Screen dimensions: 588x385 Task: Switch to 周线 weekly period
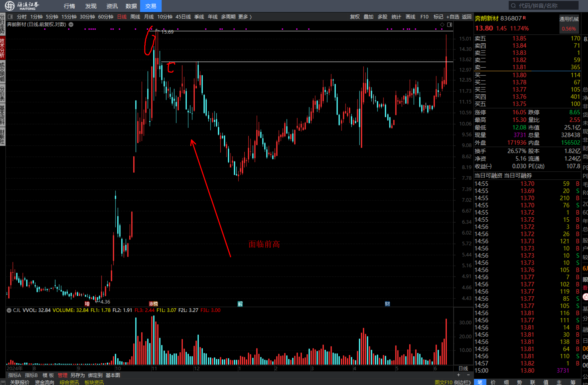click(x=135, y=17)
